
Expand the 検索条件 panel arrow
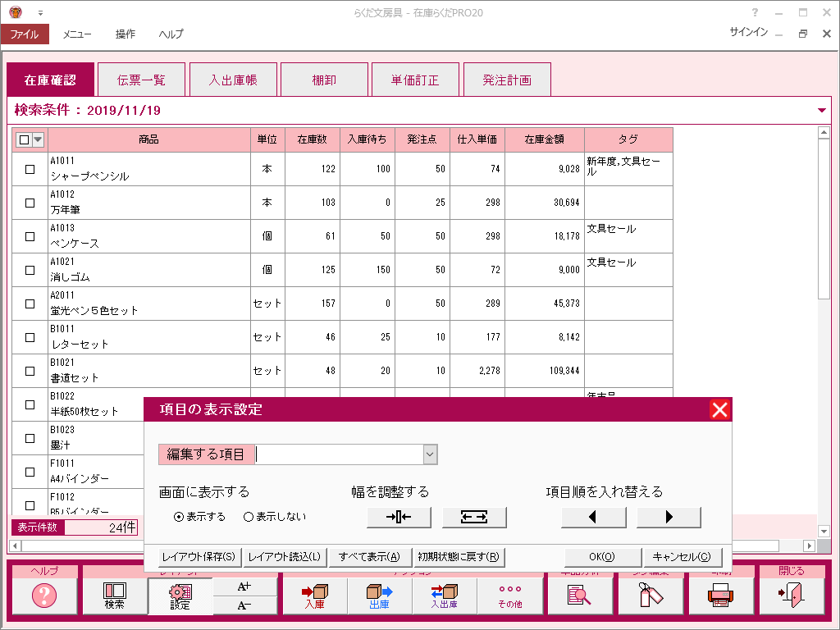[822, 110]
